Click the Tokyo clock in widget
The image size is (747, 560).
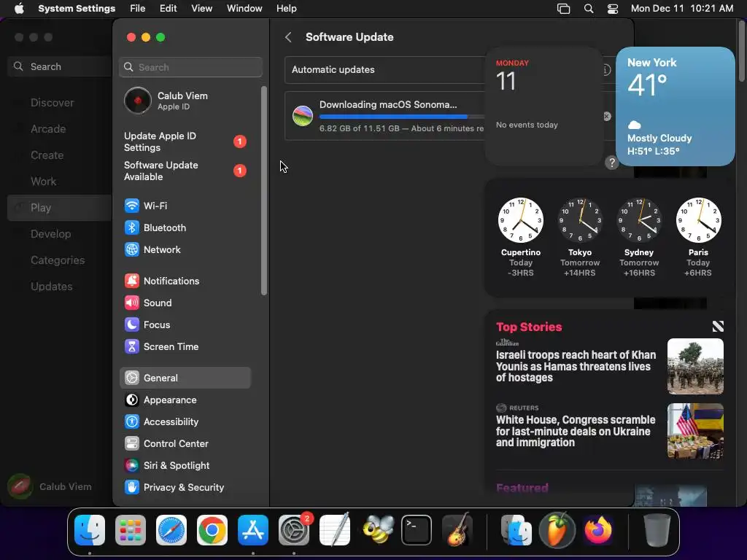pos(580,220)
